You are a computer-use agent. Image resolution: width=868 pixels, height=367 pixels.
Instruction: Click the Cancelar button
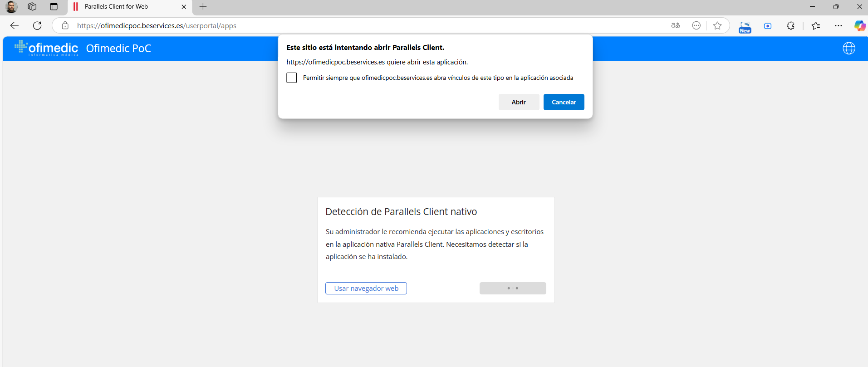point(564,102)
